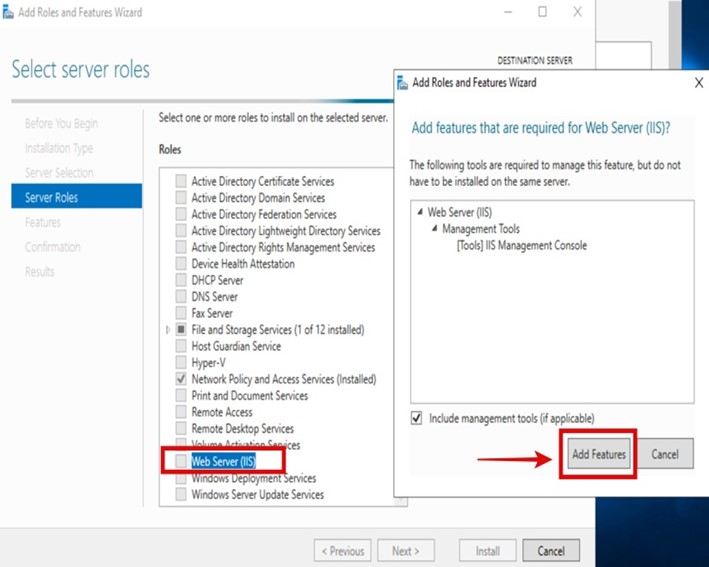709x567 pixels.
Task: Toggle File and Storage Services checkbox
Action: (181, 330)
